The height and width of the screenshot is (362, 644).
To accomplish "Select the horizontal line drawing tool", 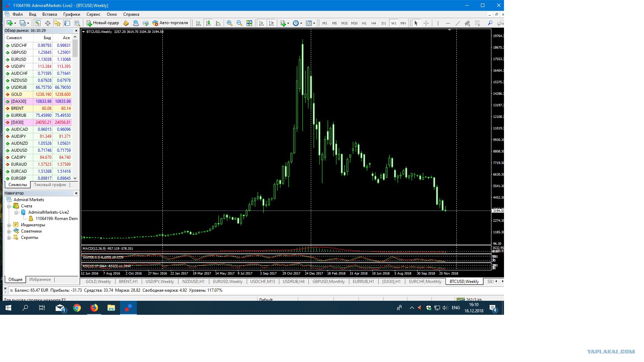I will pos(448,23).
